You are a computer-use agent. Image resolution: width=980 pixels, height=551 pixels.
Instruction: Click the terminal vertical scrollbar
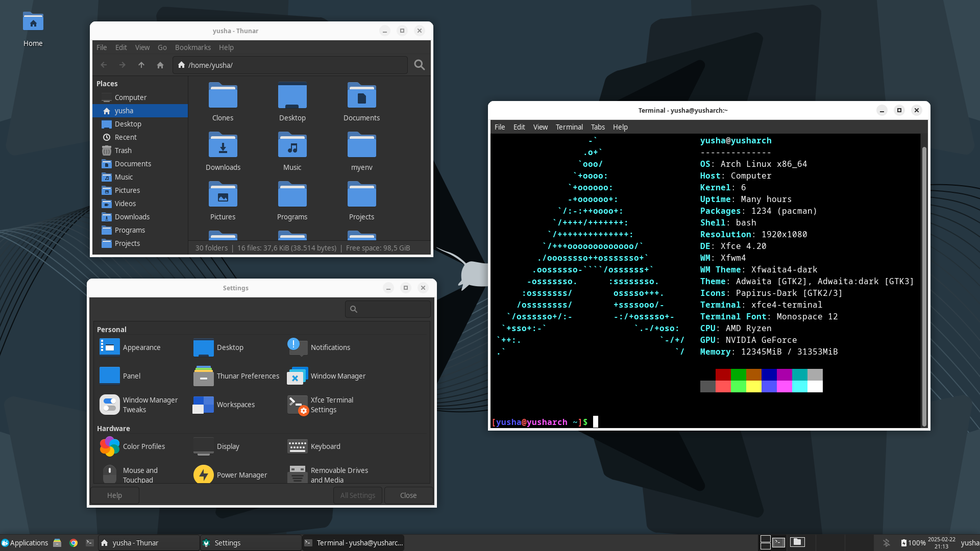924,286
